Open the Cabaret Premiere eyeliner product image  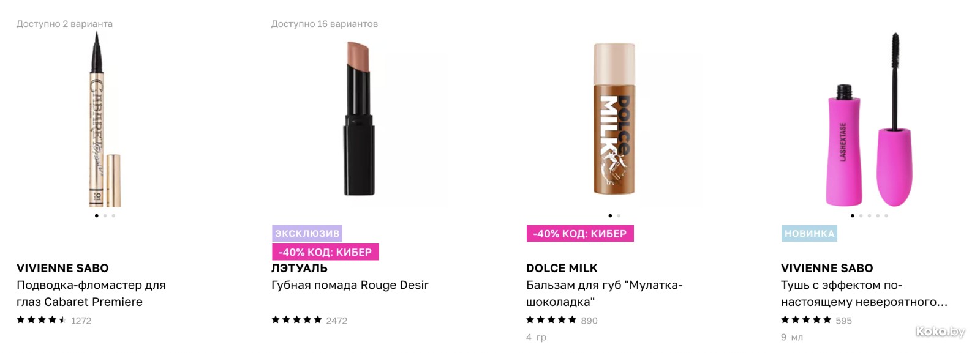105,119
